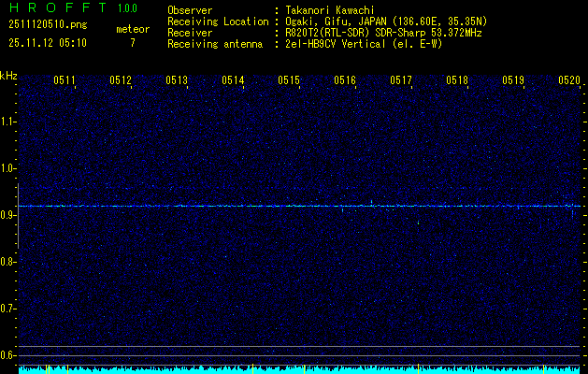Click the 0513 time marker

(x=177, y=81)
